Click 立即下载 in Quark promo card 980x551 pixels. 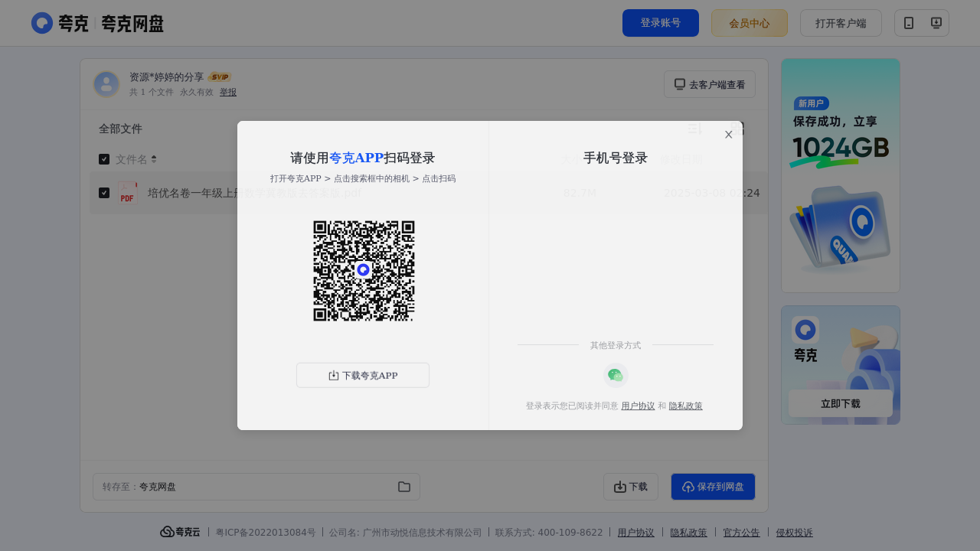coord(841,403)
